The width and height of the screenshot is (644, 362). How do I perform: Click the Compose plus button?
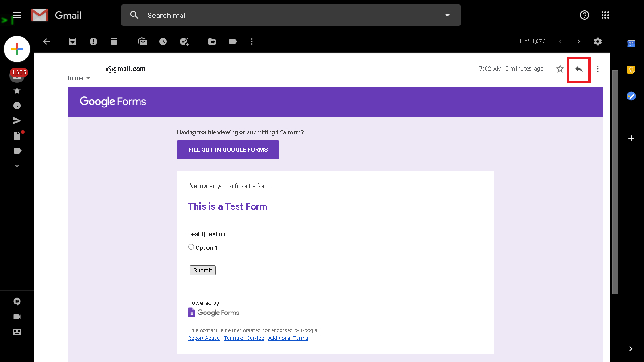click(17, 49)
